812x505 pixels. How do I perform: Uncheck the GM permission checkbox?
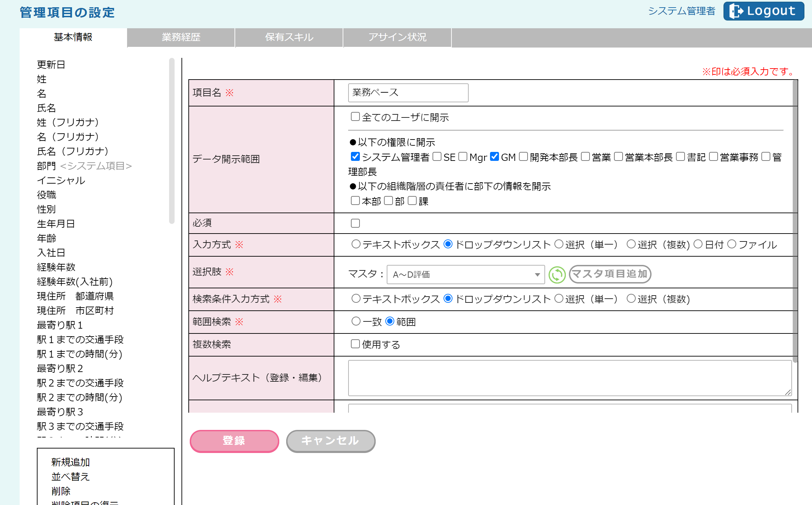click(x=494, y=157)
